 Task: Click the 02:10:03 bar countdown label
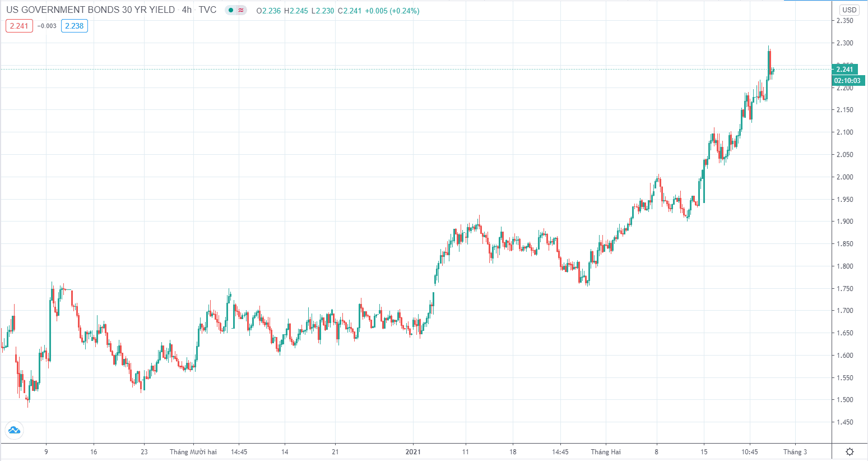pos(847,81)
